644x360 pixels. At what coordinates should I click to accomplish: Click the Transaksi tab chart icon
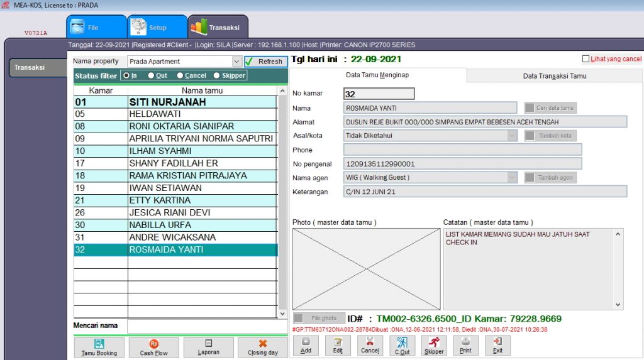[199, 27]
